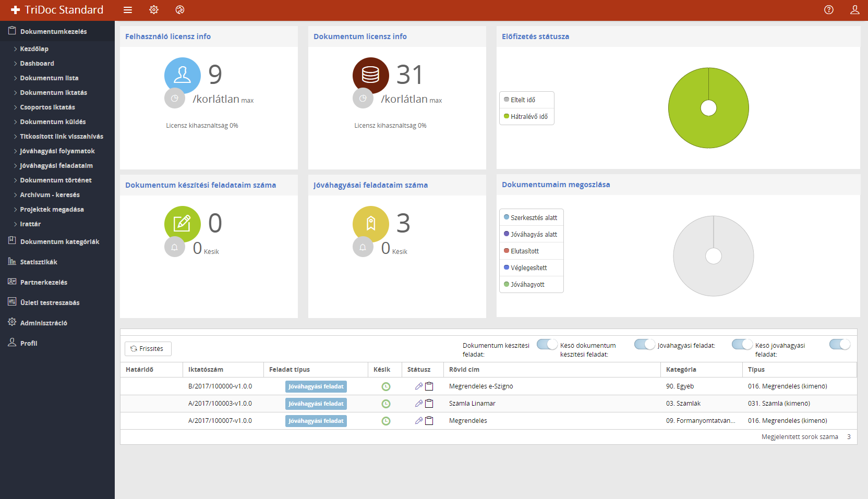
Task: Open Jóváhagyási folyamatok in sidebar
Action: (x=57, y=151)
